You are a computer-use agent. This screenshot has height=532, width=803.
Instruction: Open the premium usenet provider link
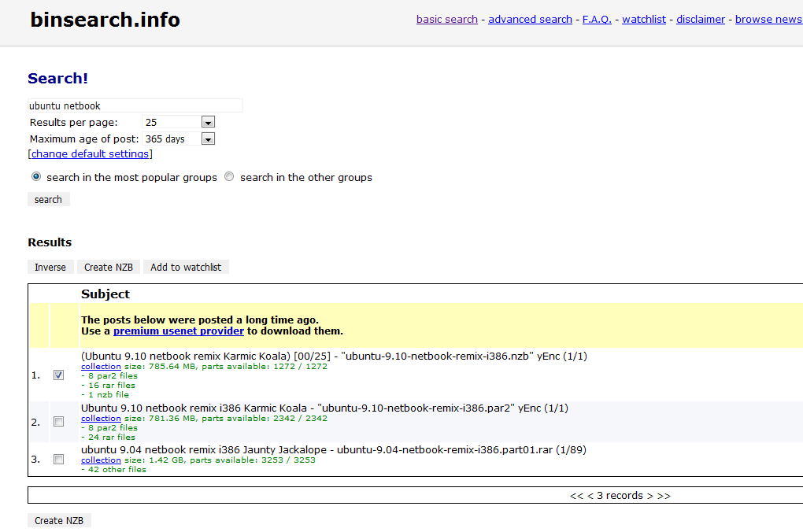click(x=178, y=331)
